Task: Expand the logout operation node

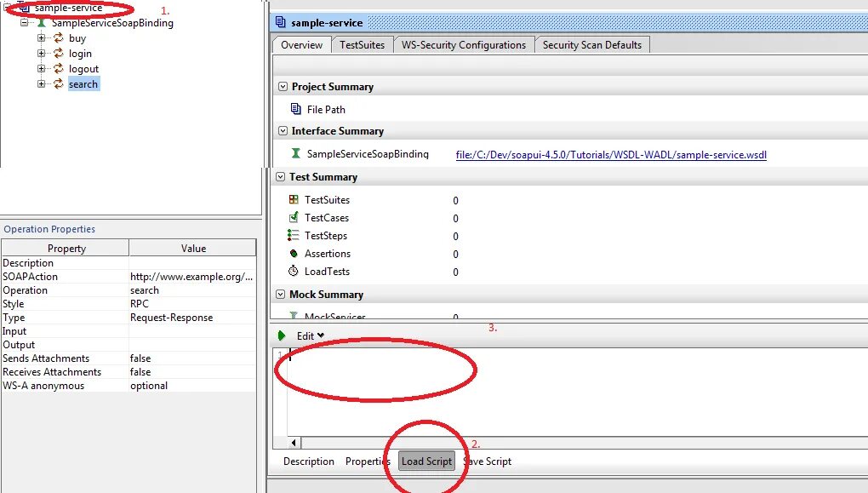Action: [x=41, y=69]
